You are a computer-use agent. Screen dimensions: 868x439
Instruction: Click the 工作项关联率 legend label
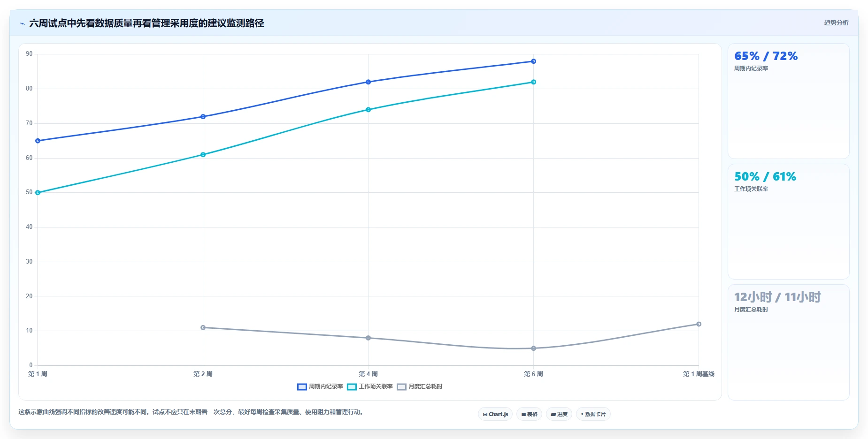pos(376,386)
